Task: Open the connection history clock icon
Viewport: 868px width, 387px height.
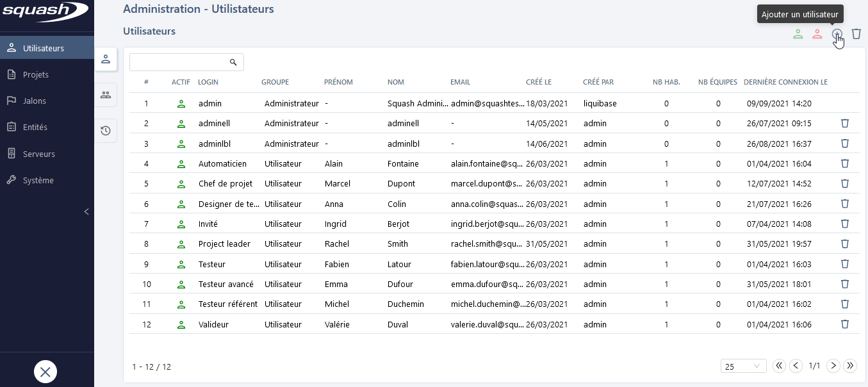Action: pyautogui.click(x=106, y=130)
